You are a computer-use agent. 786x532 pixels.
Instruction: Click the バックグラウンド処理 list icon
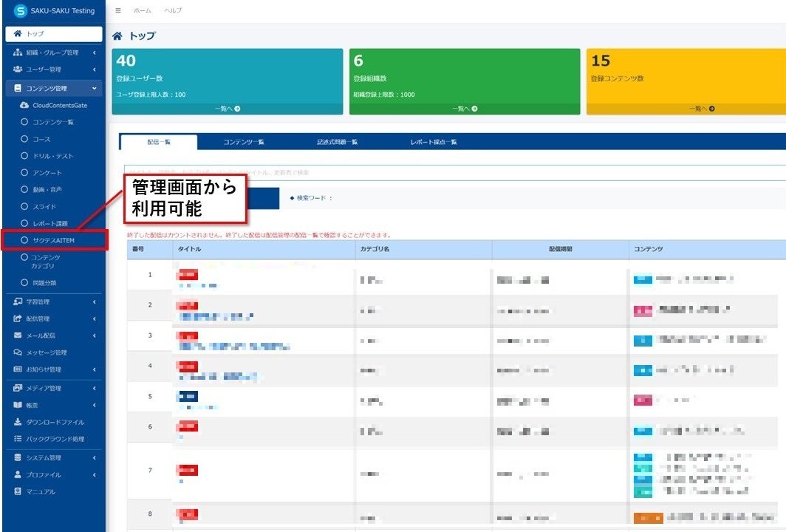point(18,439)
